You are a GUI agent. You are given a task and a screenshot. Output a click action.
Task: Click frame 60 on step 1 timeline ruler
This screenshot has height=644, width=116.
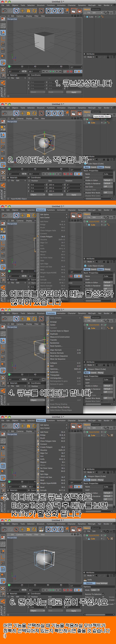pyautogui.click(x=48, y=67)
